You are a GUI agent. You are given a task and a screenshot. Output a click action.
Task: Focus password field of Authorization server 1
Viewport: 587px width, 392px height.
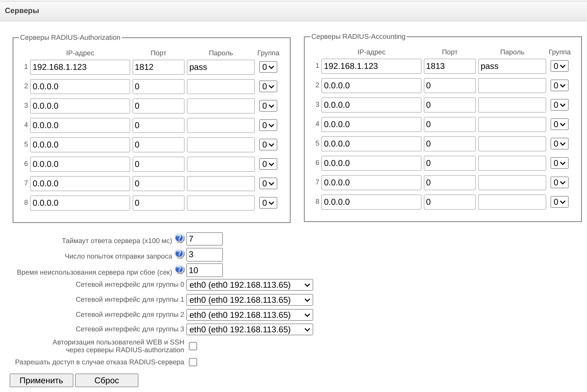(x=220, y=67)
